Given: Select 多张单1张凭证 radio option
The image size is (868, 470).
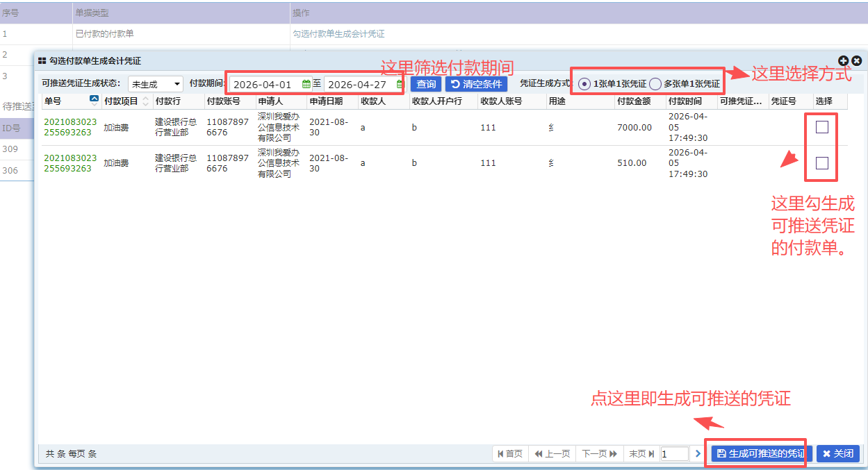Looking at the screenshot, I should coord(655,84).
